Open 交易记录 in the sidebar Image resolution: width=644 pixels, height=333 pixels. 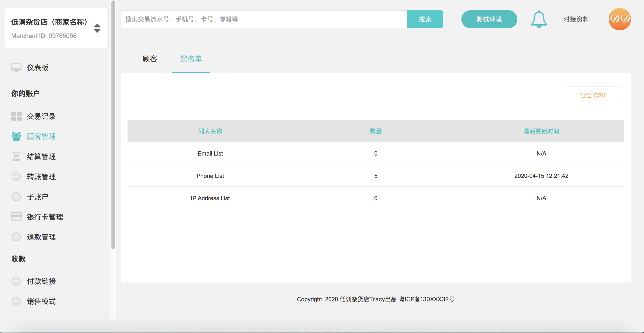[x=41, y=116]
